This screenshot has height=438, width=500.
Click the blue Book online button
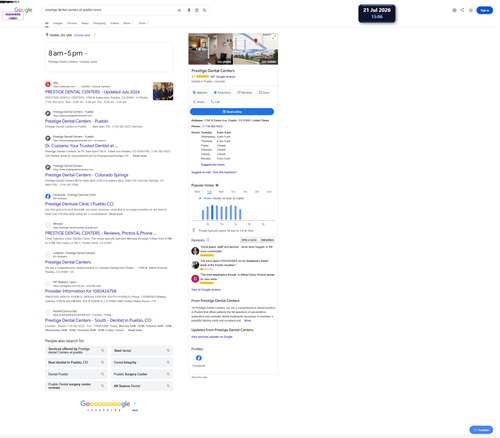232,112
